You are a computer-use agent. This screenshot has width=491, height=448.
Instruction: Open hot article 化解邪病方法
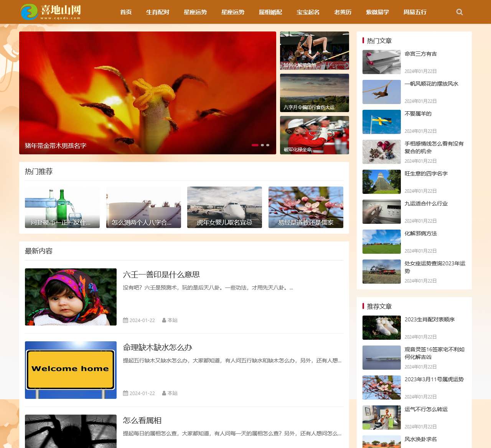(421, 233)
